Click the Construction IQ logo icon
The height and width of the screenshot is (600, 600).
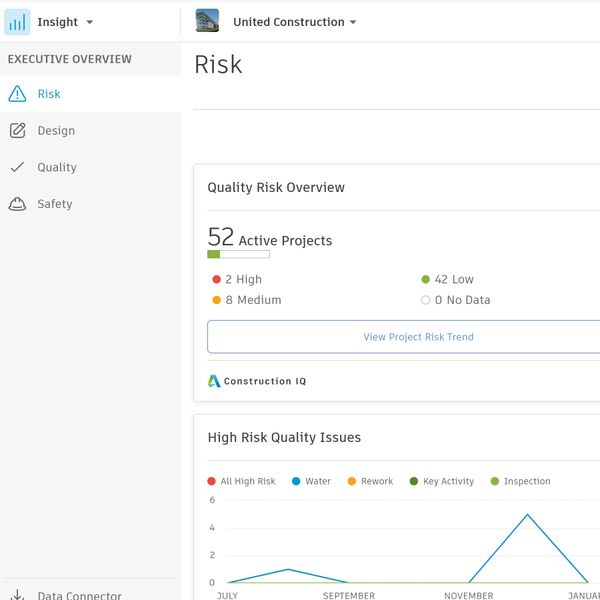tap(214, 381)
